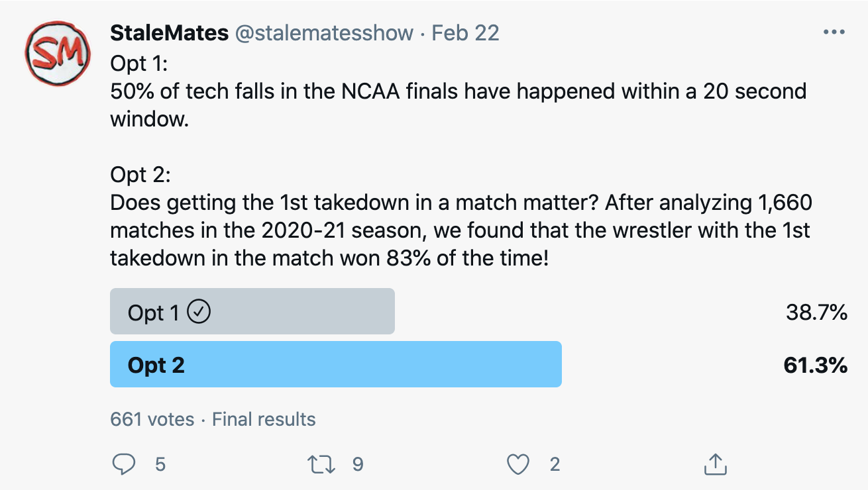This screenshot has width=868, height=490.
Task: Open the tweet's three-dot more menu
Action: coord(833,32)
